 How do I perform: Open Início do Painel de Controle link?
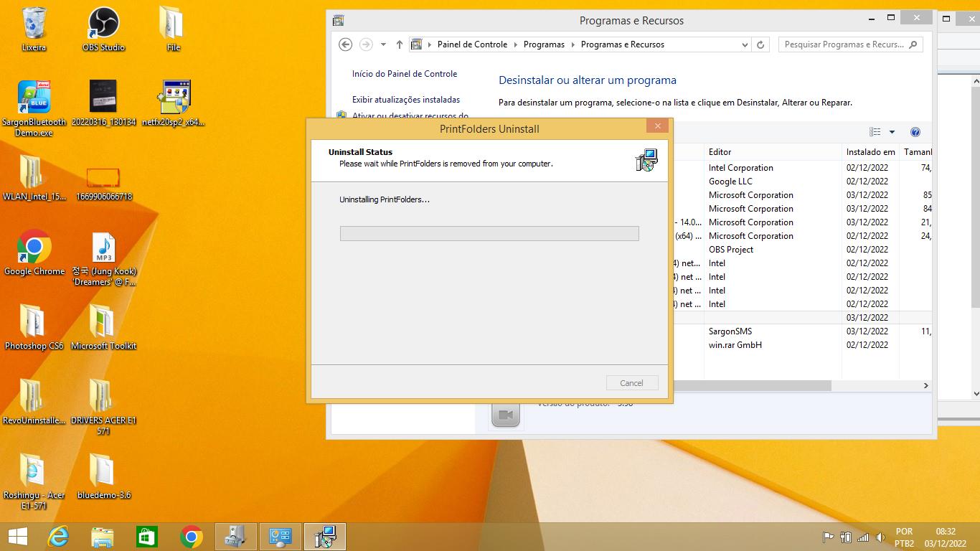coord(404,74)
